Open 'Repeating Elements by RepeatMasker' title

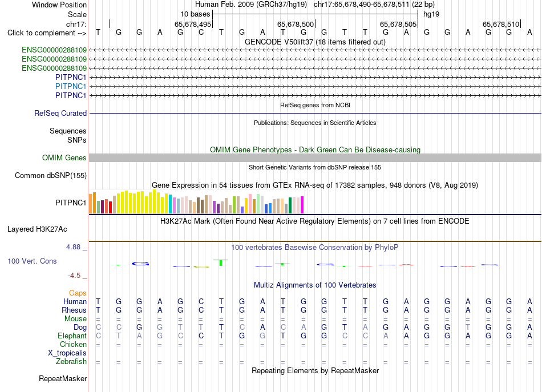point(315,371)
